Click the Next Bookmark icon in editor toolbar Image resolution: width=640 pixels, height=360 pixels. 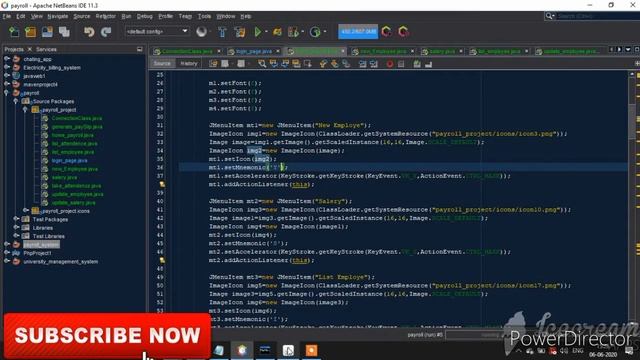(335, 64)
